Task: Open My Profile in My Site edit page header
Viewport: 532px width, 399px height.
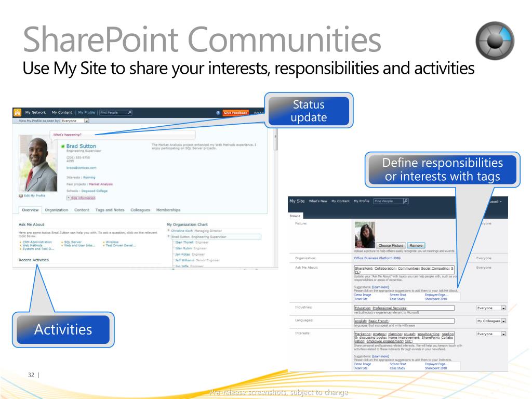Action: pos(362,201)
